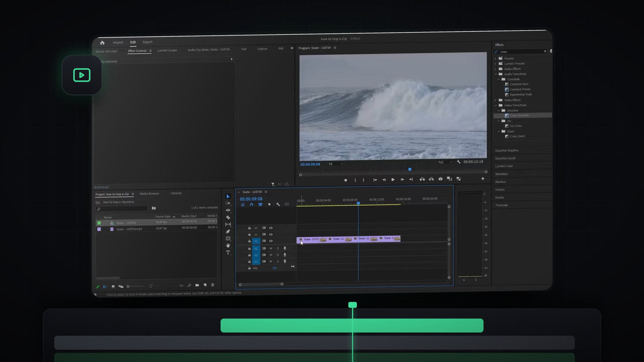Screen dimensions: 644x362
Task: Click Extract button in Program monitor
Action: pos(431,179)
